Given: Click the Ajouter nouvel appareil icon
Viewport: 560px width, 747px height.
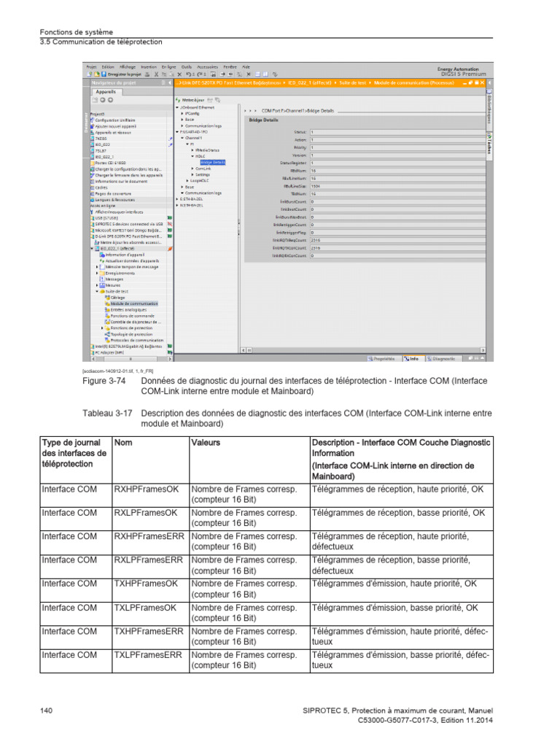Looking at the screenshot, I should click(93, 126).
